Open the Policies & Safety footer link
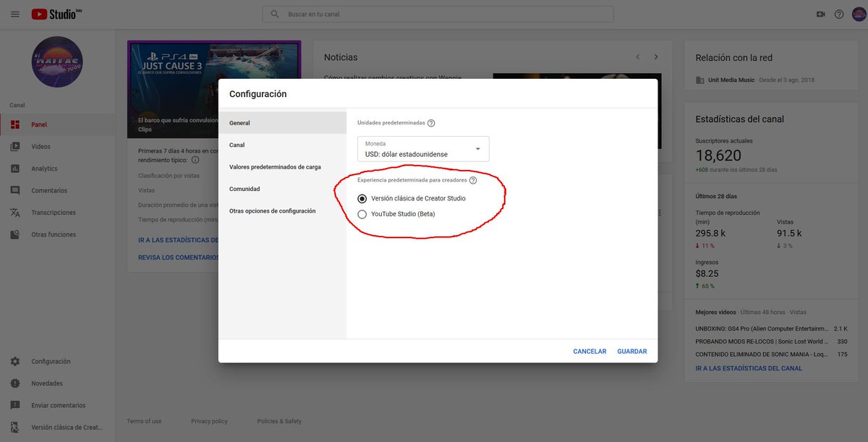 pyautogui.click(x=279, y=421)
